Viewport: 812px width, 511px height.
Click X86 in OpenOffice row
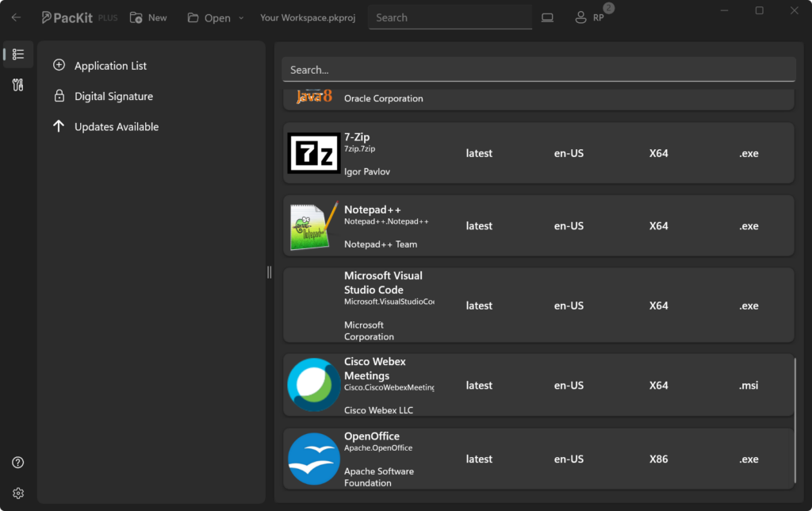659,459
